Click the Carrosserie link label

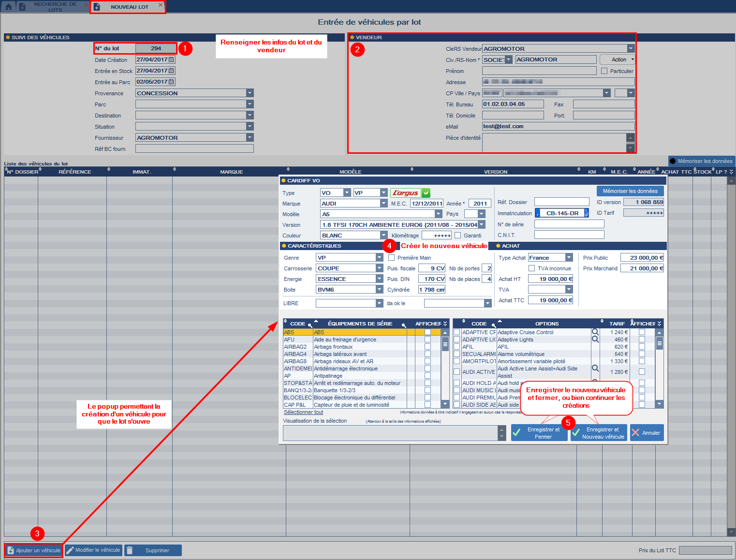coord(298,268)
